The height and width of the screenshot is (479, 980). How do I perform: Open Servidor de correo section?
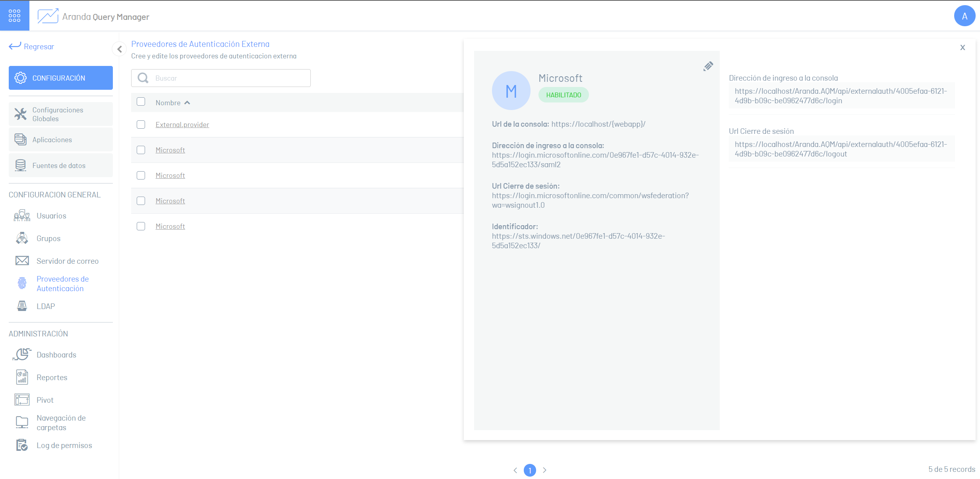coord(68,261)
